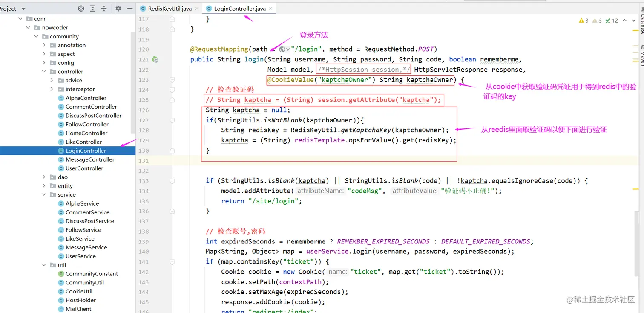Collapse the community package
This screenshot has height=313, width=644.
36,37
